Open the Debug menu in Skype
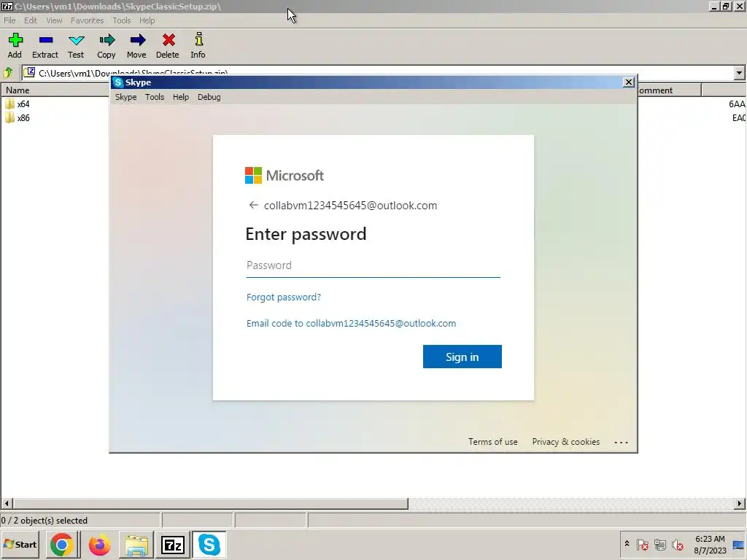Image resolution: width=747 pixels, height=560 pixels. pos(209,97)
